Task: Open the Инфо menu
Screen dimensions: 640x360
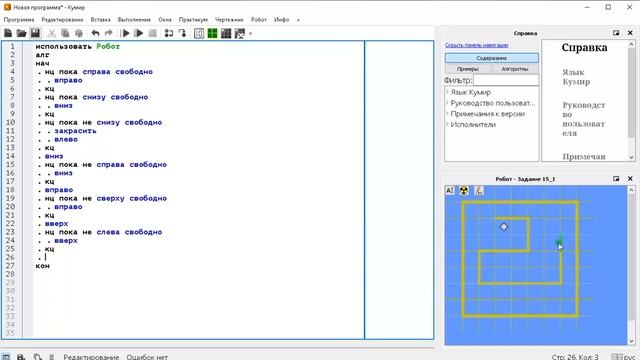Action: [x=282, y=20]
